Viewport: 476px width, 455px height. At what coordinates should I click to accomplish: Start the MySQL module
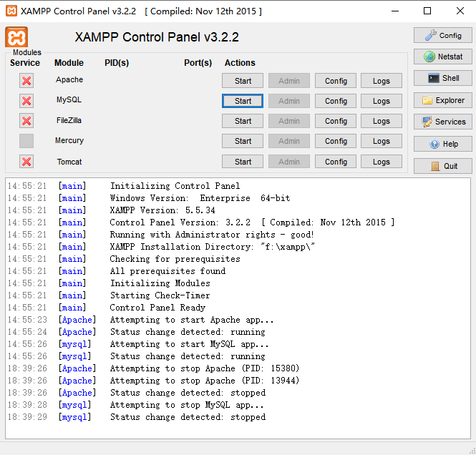click(243, 101)
